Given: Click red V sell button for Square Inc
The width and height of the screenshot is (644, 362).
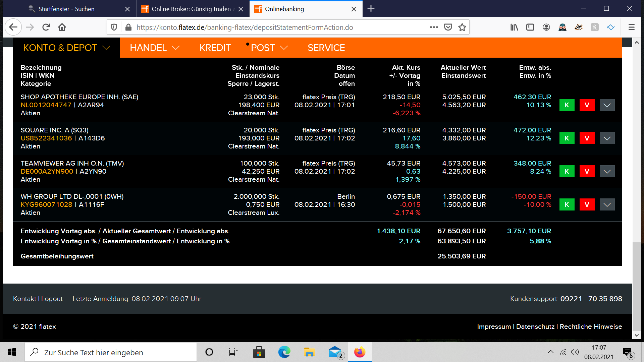Looking at the screenshot, I should coord(587,138).
